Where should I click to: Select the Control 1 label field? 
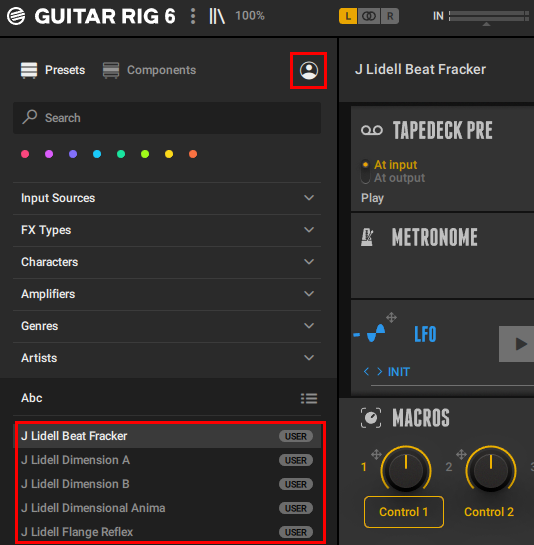[x=404, y=512]
